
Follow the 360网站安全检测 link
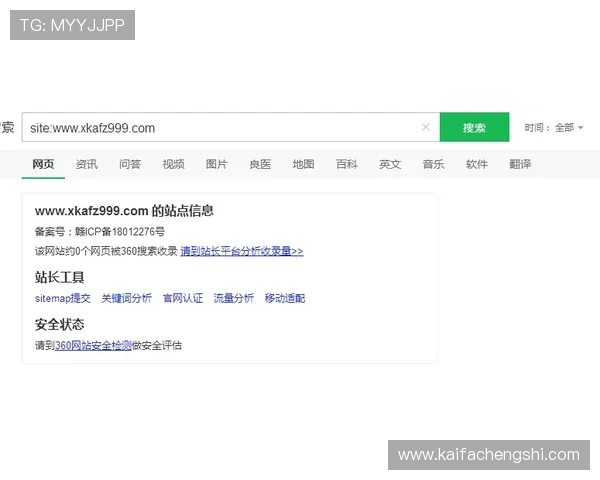pyautogui.click(x=93, y=346)
